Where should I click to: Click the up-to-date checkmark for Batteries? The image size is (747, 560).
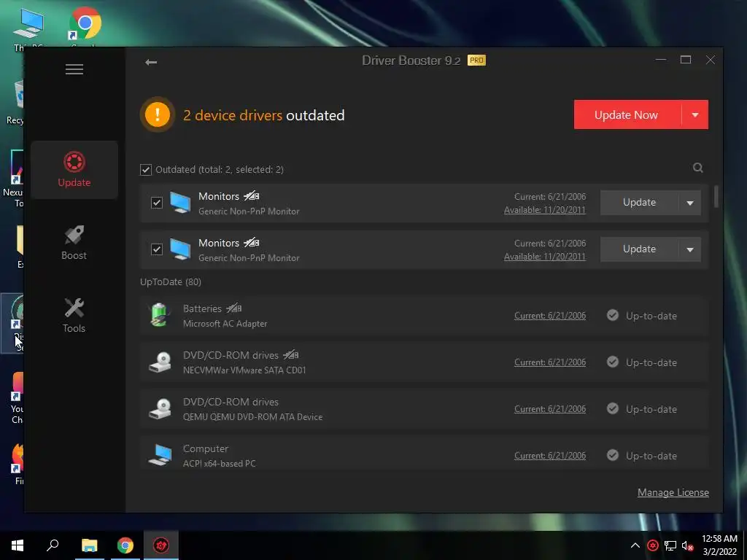coord(613,315)
